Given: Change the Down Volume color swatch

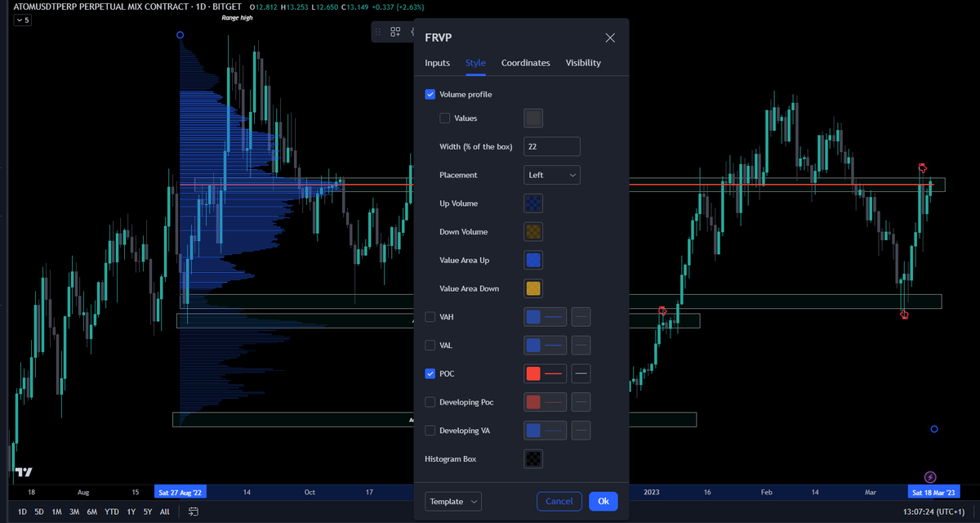Looking at the screenshot, I should [532, 231].
